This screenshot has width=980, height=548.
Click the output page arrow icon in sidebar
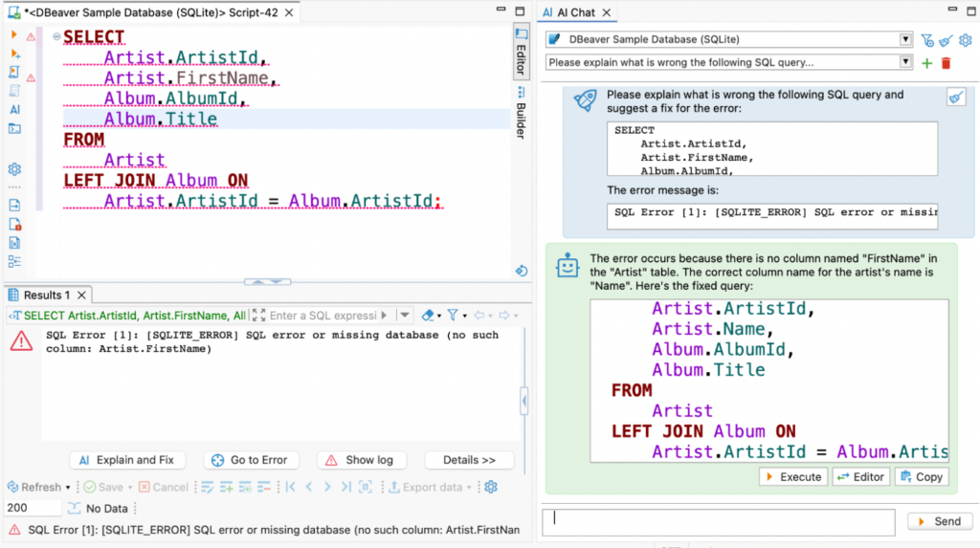(x=14, y=205)
